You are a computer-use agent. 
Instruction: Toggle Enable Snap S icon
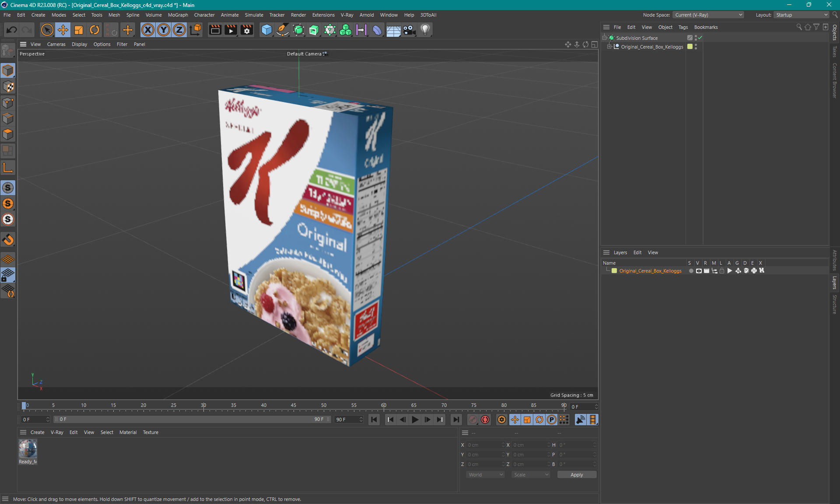(x=8, y=188)
